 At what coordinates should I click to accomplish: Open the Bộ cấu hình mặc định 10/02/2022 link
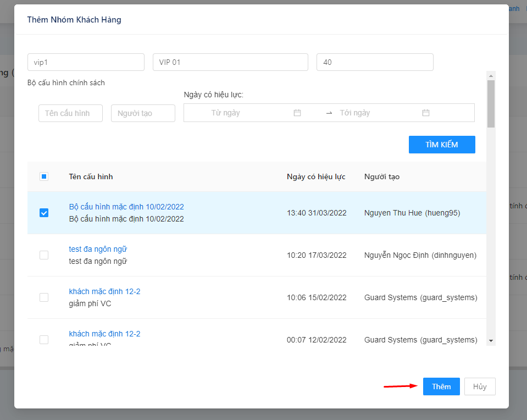tap(126, 207)
